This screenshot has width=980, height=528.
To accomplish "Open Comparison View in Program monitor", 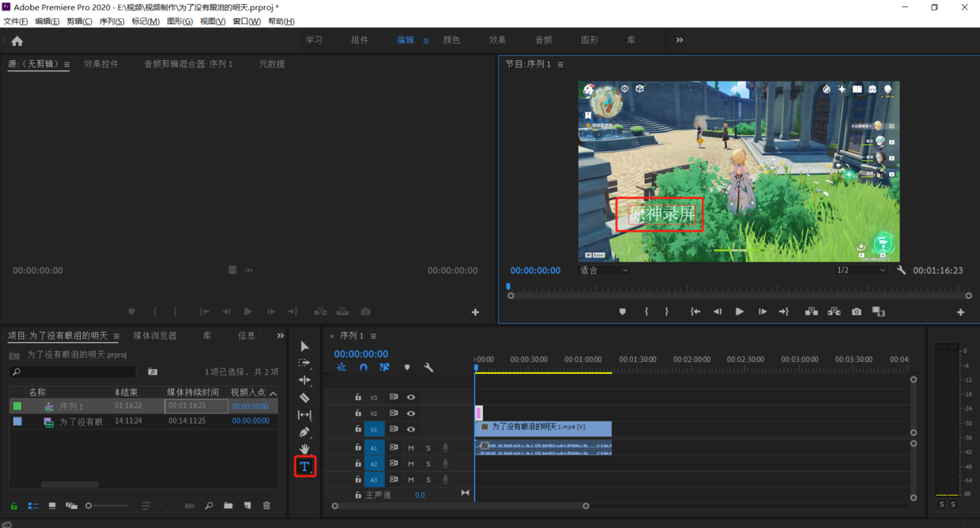I will pos(878,311).
